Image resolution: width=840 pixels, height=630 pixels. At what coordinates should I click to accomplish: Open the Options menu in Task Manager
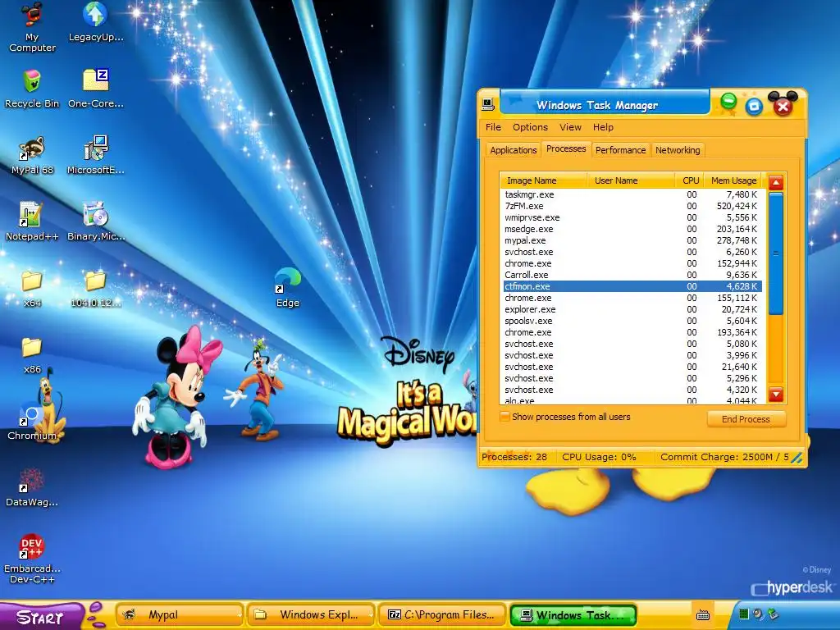[x=531, y=127]
